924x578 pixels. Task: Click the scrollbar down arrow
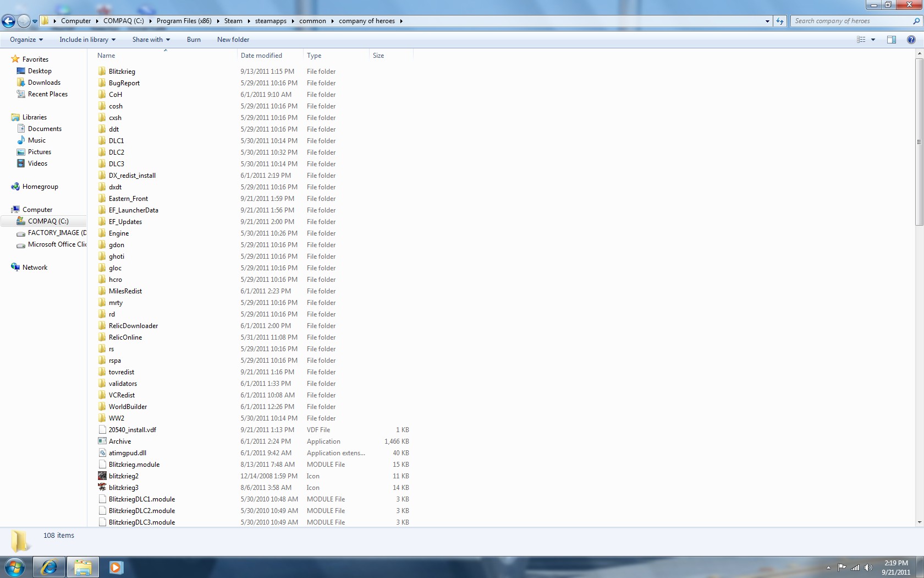click(x=919, y=522)
